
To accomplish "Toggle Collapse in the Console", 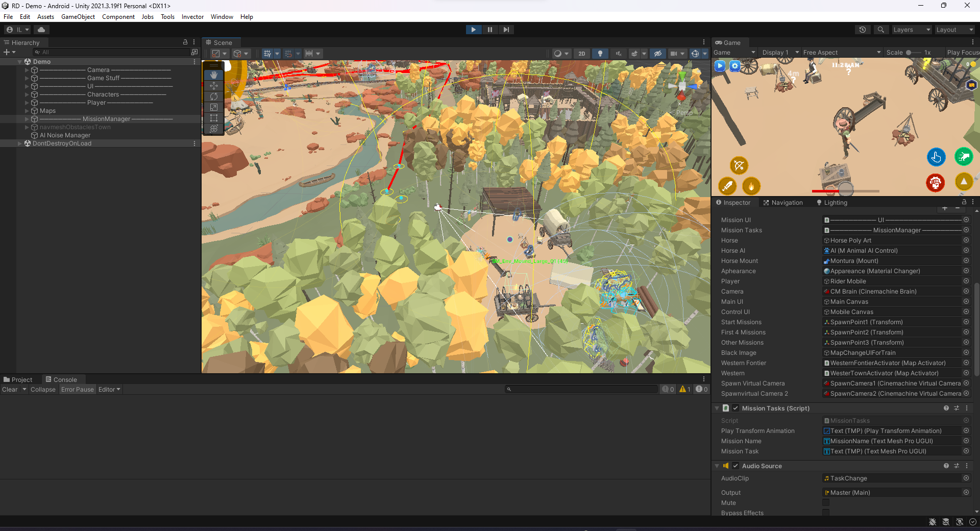I will (x=43, y=390).
